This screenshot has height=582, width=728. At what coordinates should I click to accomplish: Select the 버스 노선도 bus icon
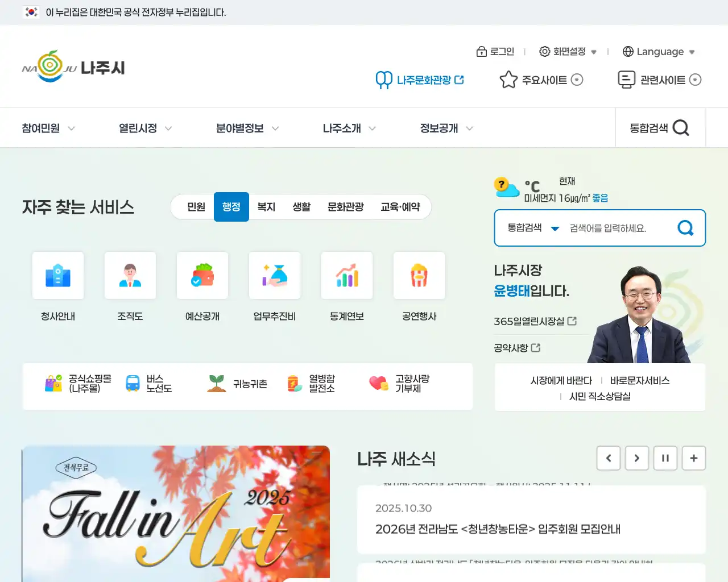pyautogui.click(x=133, y=384)
